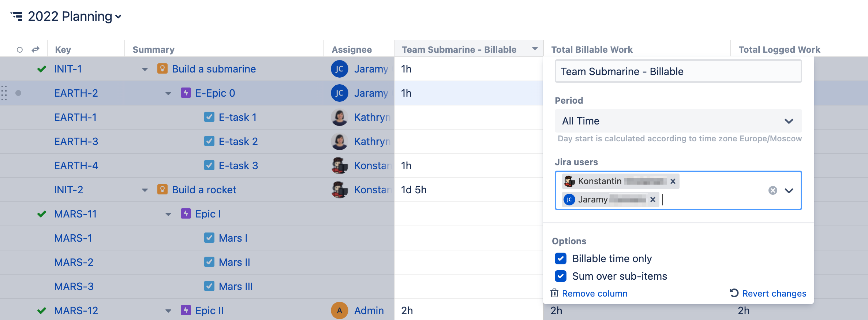
Task: Expand the Jira users selector chevron
Action: [x=789, y=190]
